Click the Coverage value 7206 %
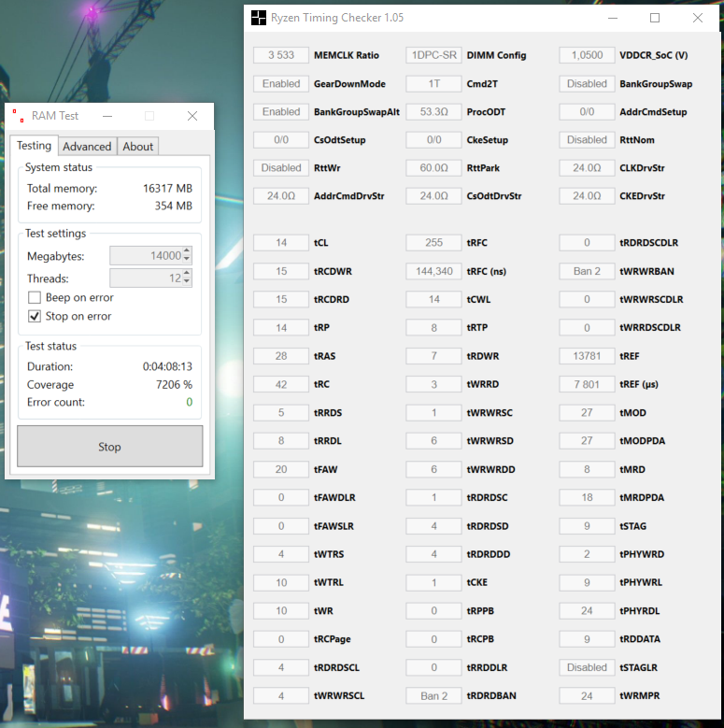Image resolution: width=724 pixels, height=728 pixels. [174, 384]
